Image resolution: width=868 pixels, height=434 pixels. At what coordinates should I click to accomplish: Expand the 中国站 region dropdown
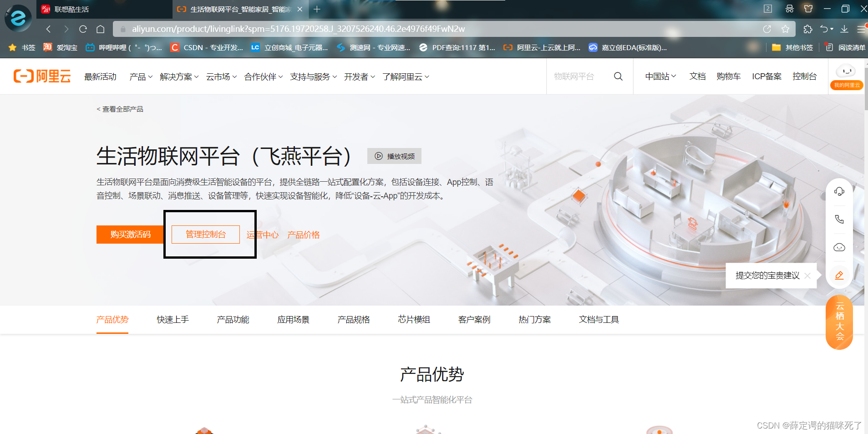(660, 77)
